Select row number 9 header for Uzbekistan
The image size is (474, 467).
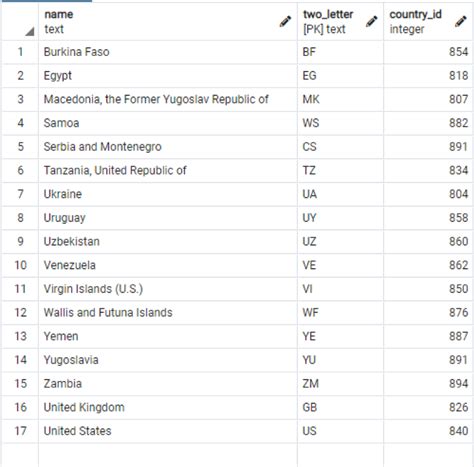pyautogui.click(x=20, y=241)
